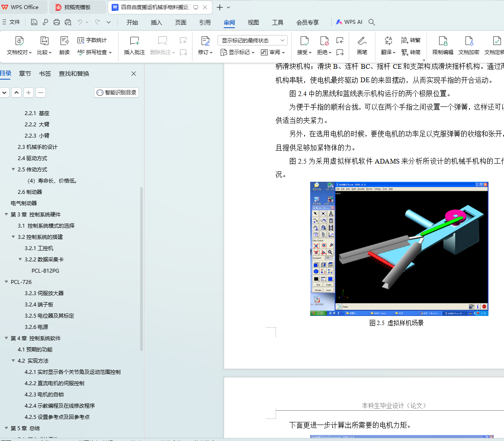Viewport: 504px width, 441px height.
Task: Open the 开始 ribbon tab
Action: pyautogui.click(x=132, y=22)
